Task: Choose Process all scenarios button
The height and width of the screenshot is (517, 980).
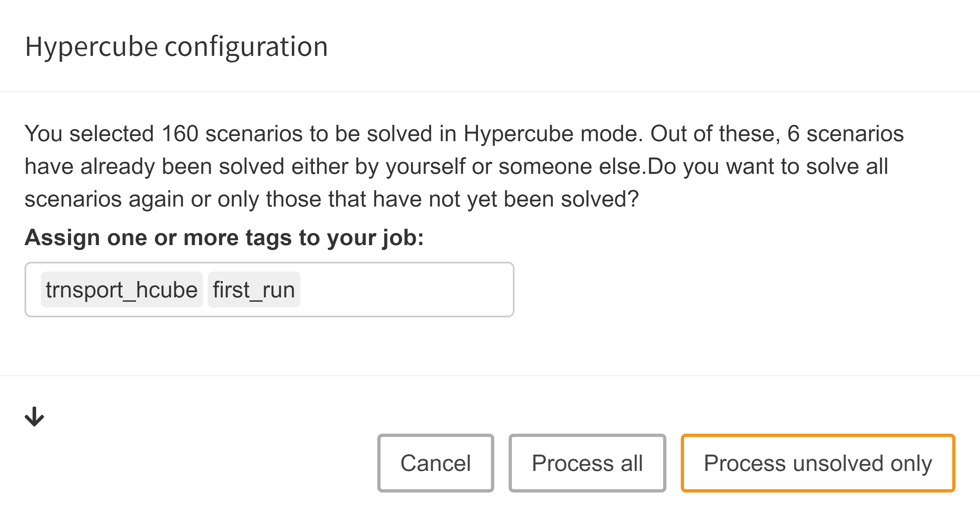Action: coord(587,463)
